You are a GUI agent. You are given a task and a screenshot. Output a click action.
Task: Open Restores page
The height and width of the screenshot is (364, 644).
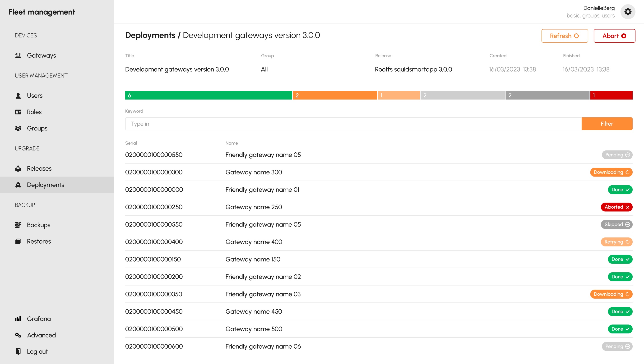(39, 241)
